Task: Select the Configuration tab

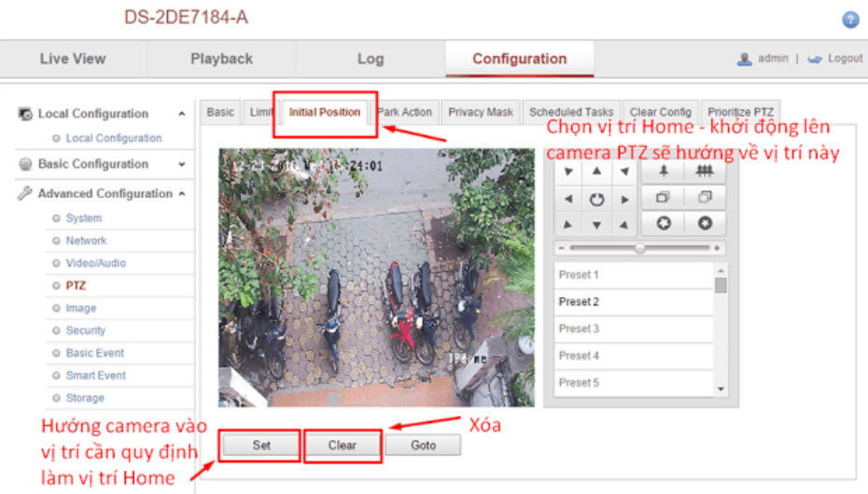Action: (x=519, y=59)
